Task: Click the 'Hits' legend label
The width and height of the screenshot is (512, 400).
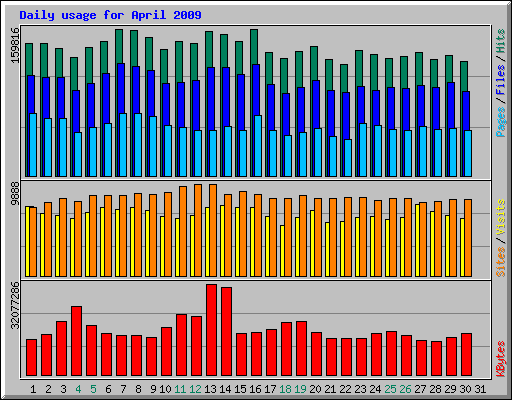Action: 500,41
